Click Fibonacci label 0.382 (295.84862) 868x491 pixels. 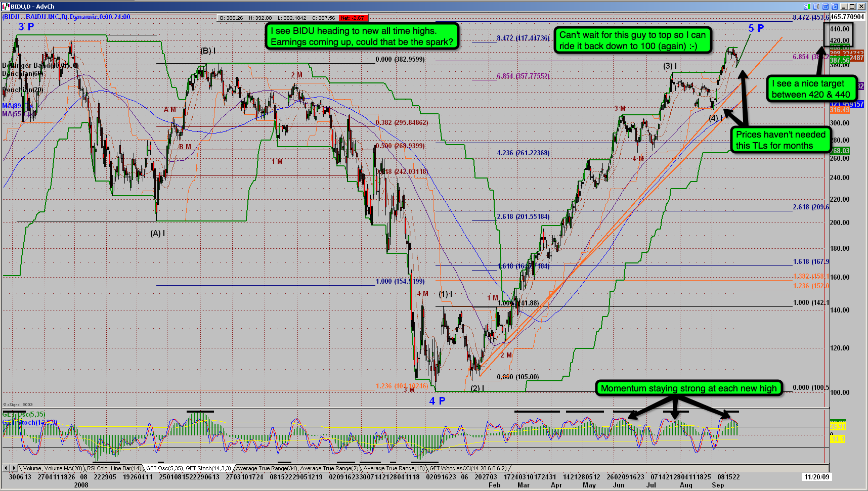(x=402, y=122)
